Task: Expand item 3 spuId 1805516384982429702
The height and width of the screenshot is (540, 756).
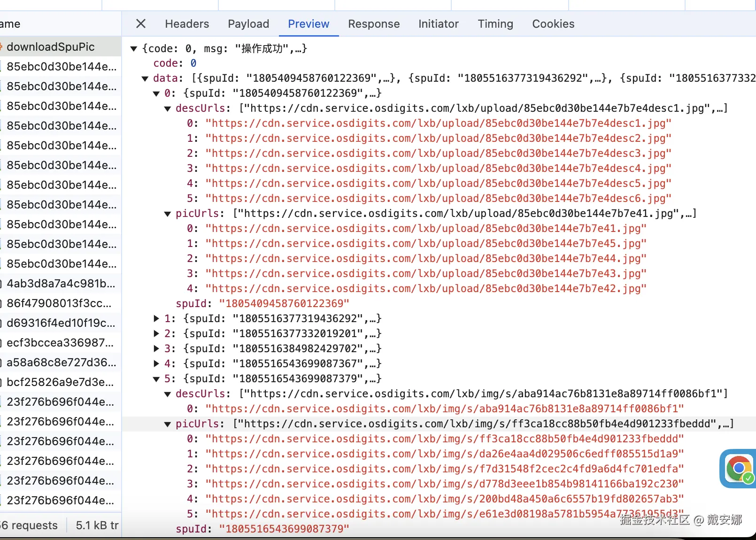Action: [x=156, y=348]
